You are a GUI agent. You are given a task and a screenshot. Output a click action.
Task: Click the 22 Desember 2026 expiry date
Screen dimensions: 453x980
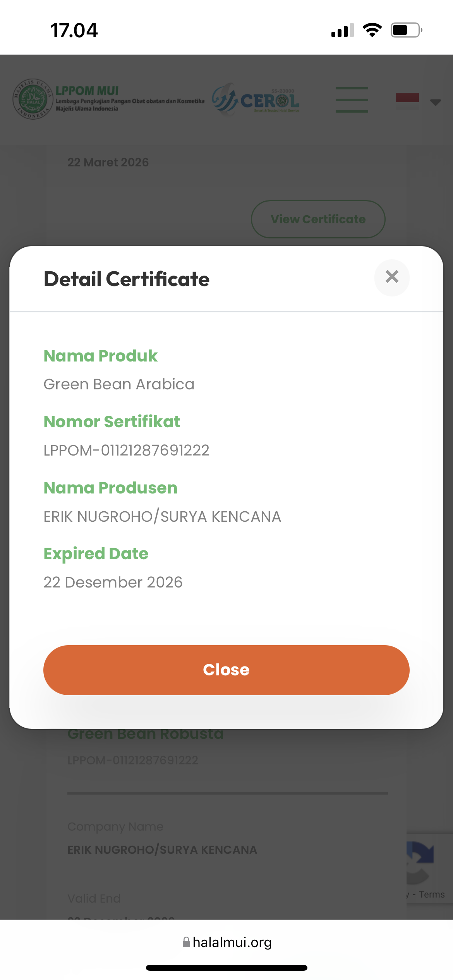pos(113,582)
